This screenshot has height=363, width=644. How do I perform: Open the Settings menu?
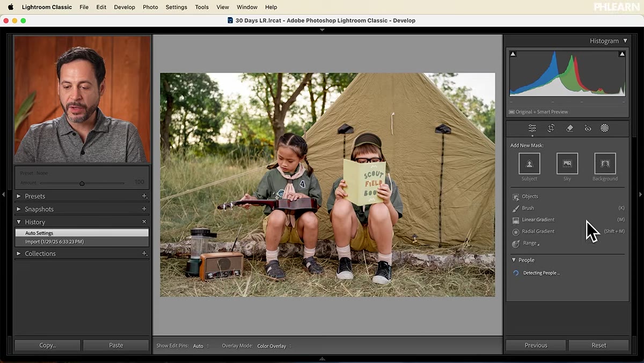tap(176, 7)
